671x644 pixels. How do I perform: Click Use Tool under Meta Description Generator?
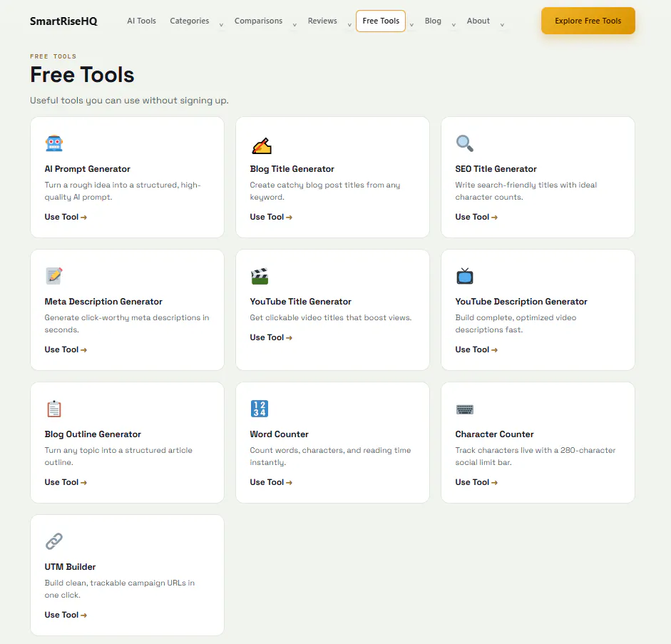(66, 349)
